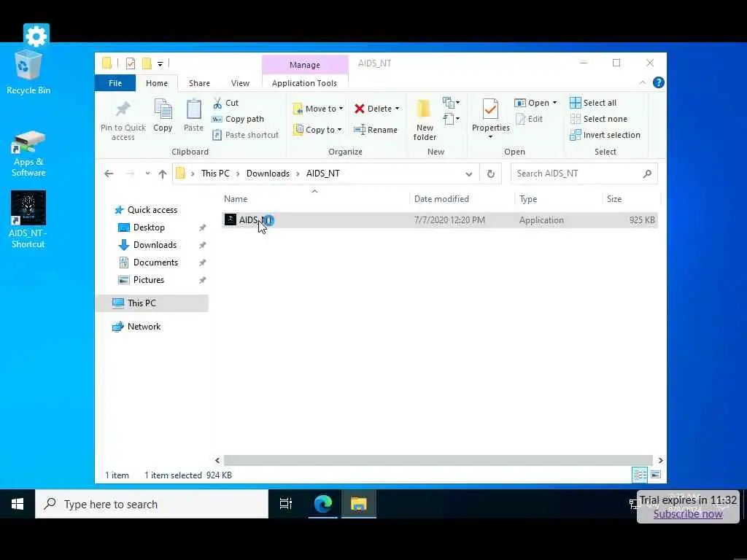The image size is (747, 560).
Task: Click Paste shortcut in Clipboard group
Action: point(246,135)
